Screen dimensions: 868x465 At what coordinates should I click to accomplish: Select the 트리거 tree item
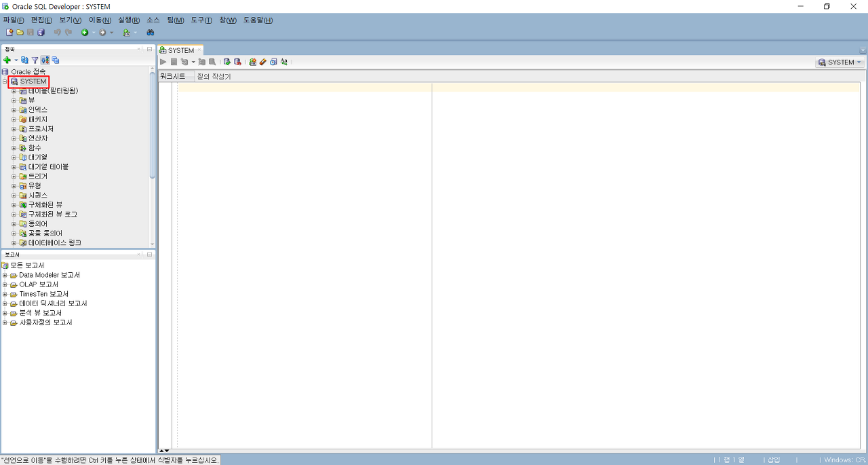pos(38,176)
